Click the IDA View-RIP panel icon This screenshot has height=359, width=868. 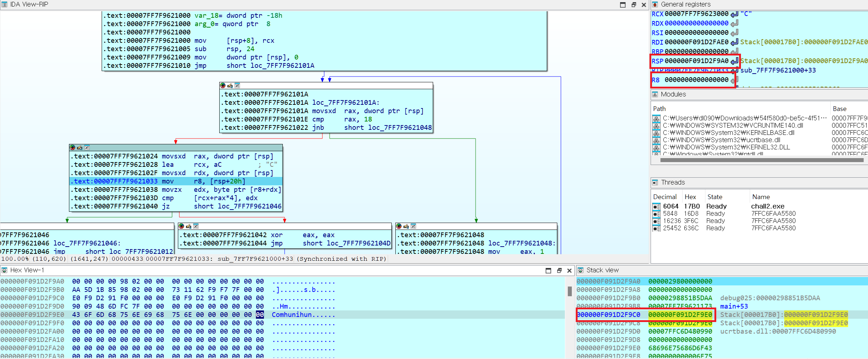point(4,4)
